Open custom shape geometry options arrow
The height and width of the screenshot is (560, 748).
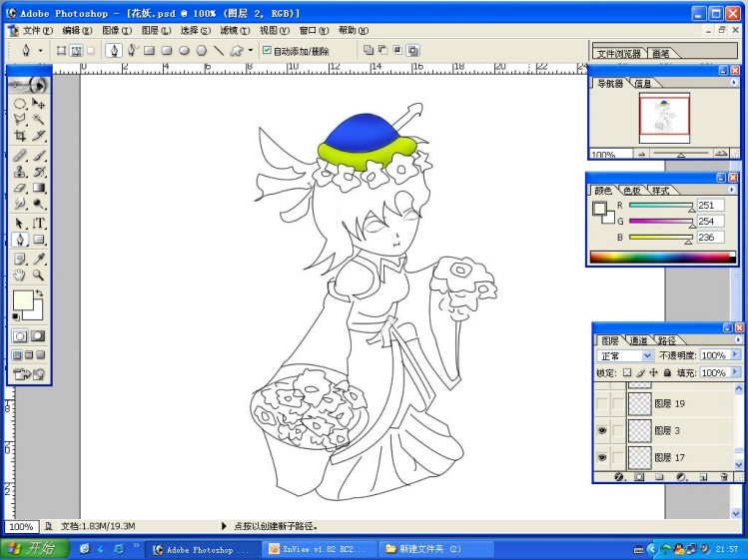(x=251, y=50)
